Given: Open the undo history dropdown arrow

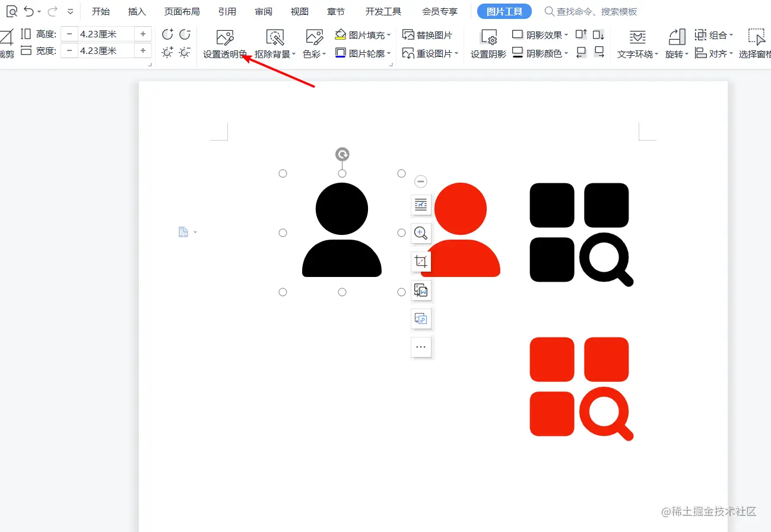Looking at the screenshot, I should 39,12.
